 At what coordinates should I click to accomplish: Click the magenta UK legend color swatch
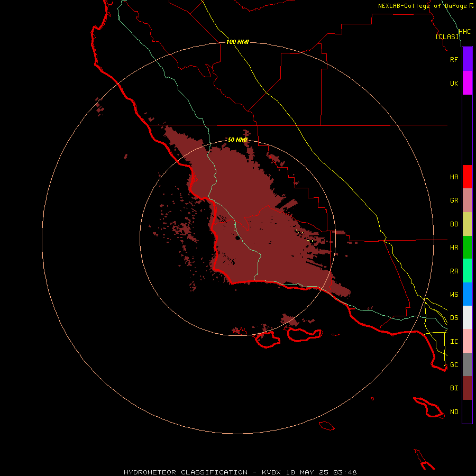tap(467, 83)
